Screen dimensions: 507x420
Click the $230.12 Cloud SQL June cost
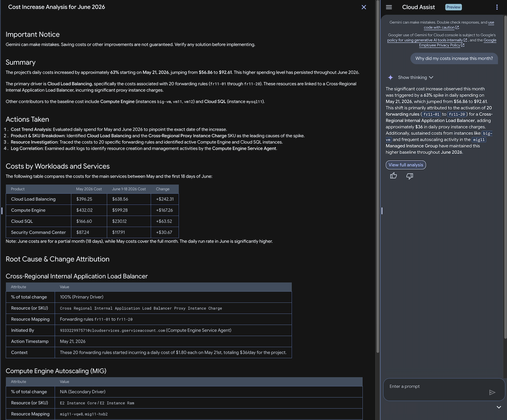click(119, 221)
